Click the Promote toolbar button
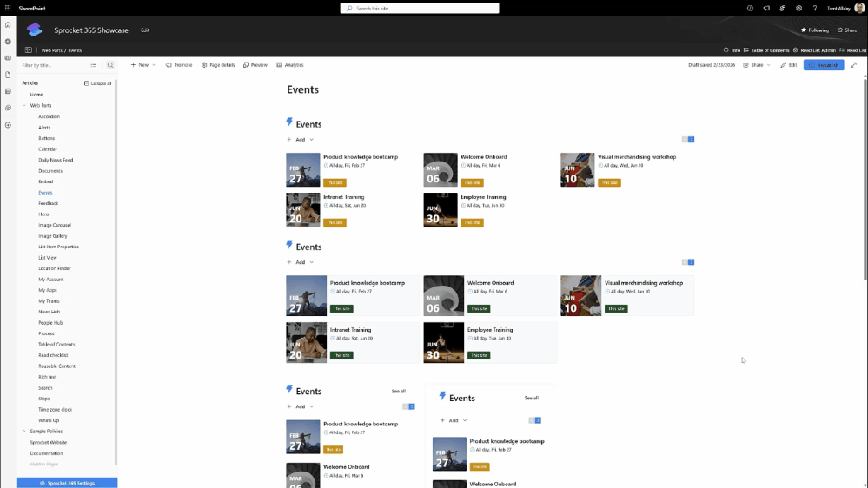This screenshot has height=488, width=868. coord(179,65)
